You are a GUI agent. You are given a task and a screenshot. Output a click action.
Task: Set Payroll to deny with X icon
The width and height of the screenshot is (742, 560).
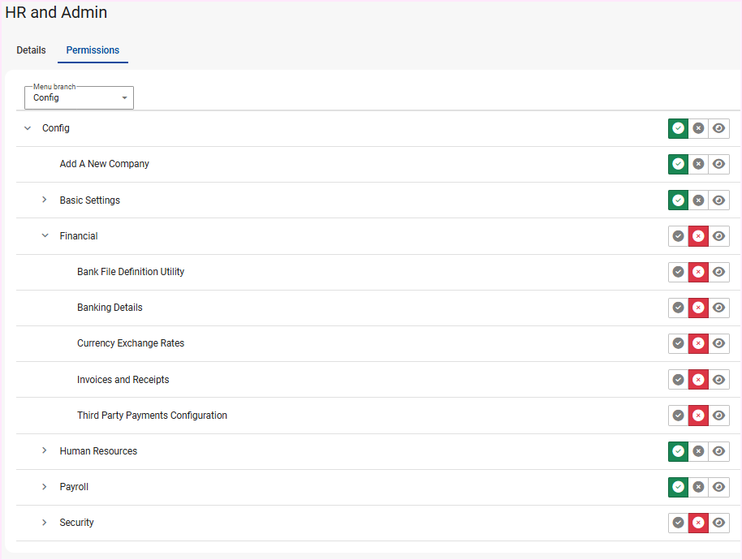pyautogui.click(x=698, y=487)
